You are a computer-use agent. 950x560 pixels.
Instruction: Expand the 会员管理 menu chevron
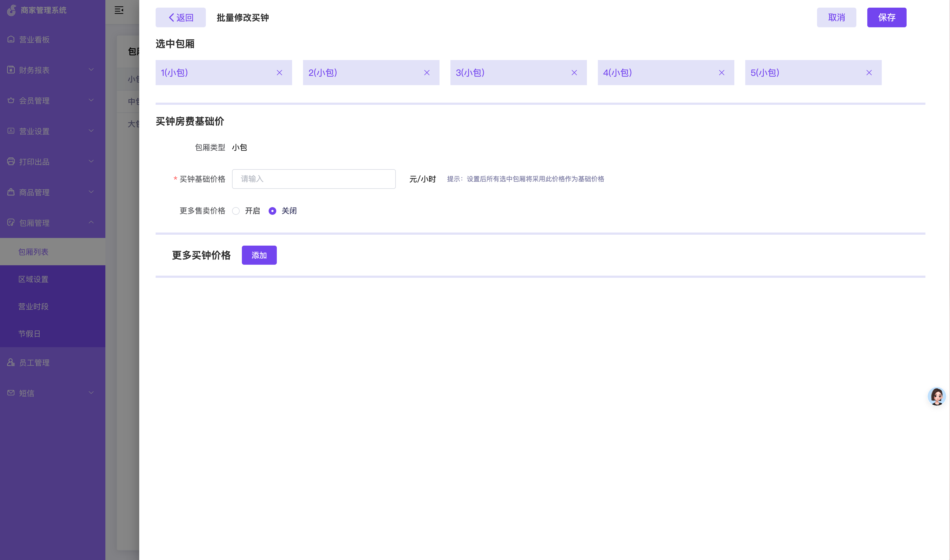pos(91,100)
